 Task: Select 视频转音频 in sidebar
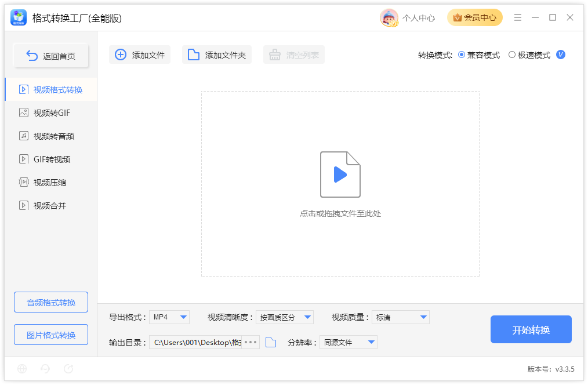coord(51,136)
